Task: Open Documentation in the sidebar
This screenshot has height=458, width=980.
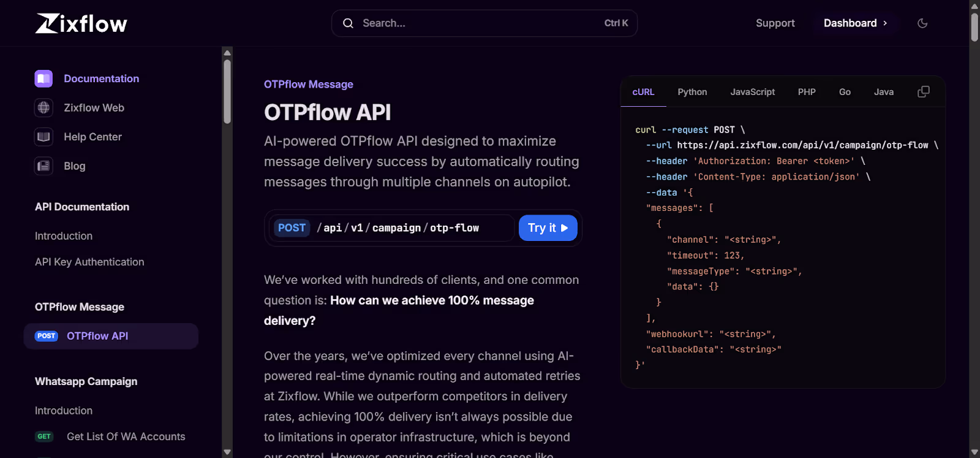Action: pyautogui.click(x=101, y=78)
